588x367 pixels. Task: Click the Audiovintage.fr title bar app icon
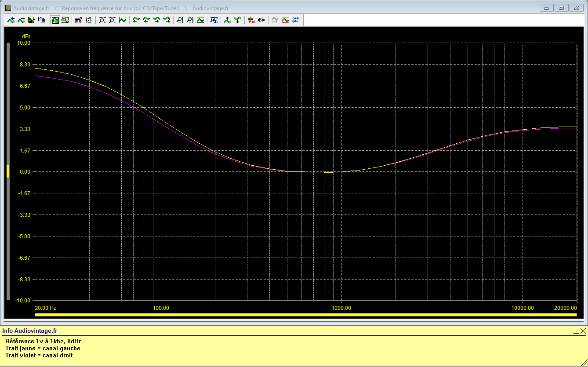coord(7,8)
